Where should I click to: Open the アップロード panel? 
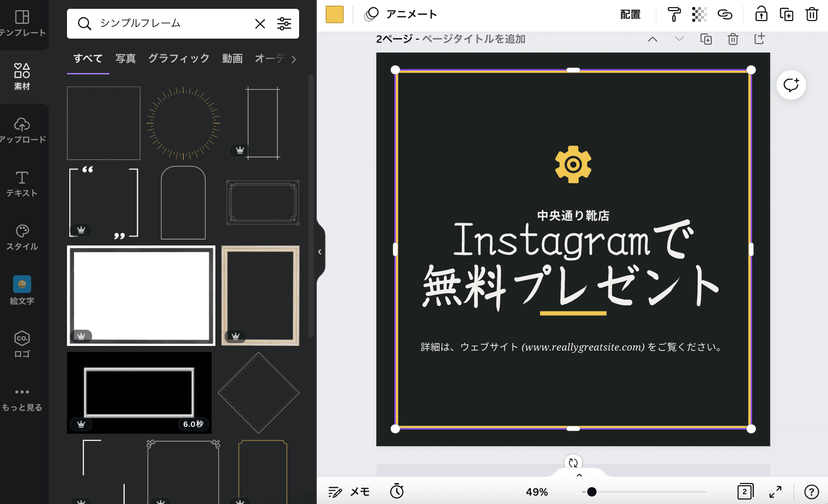click(21, 130)
